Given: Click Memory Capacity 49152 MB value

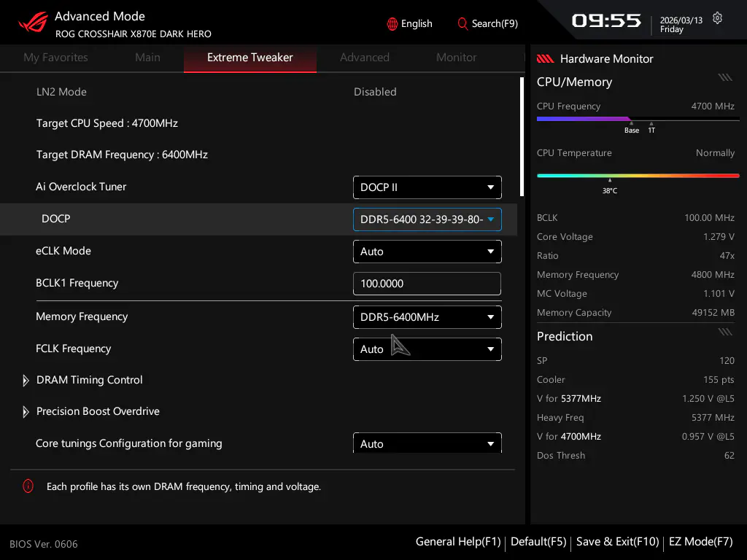Looking at the screenshot, I should click(713, 313).
